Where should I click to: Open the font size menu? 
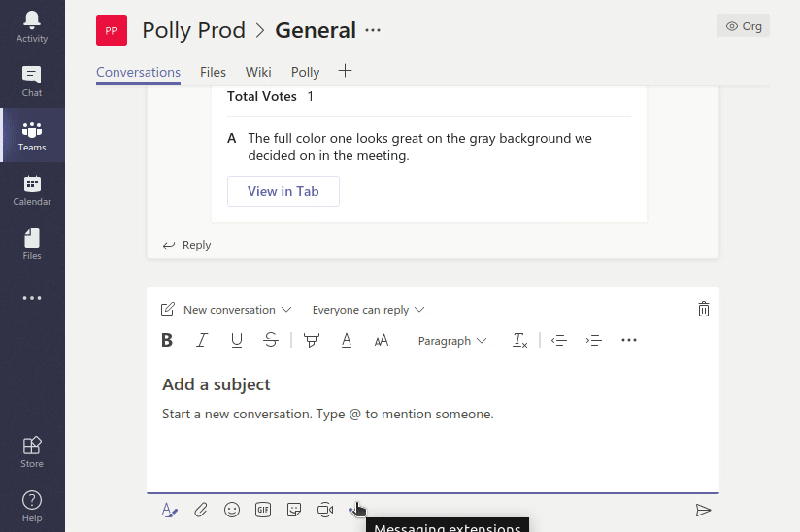tap(382, 340)
